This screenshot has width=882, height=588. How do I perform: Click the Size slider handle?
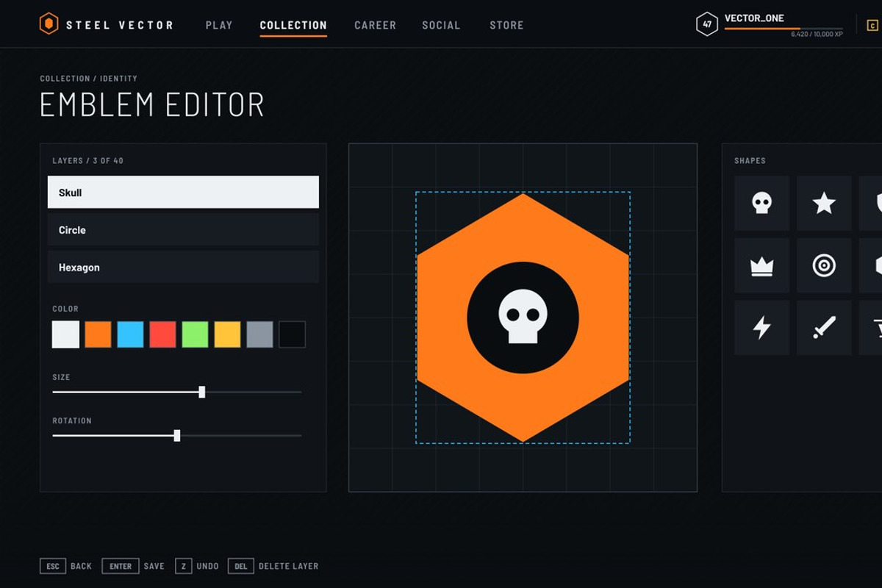click(x=202, y=392)
